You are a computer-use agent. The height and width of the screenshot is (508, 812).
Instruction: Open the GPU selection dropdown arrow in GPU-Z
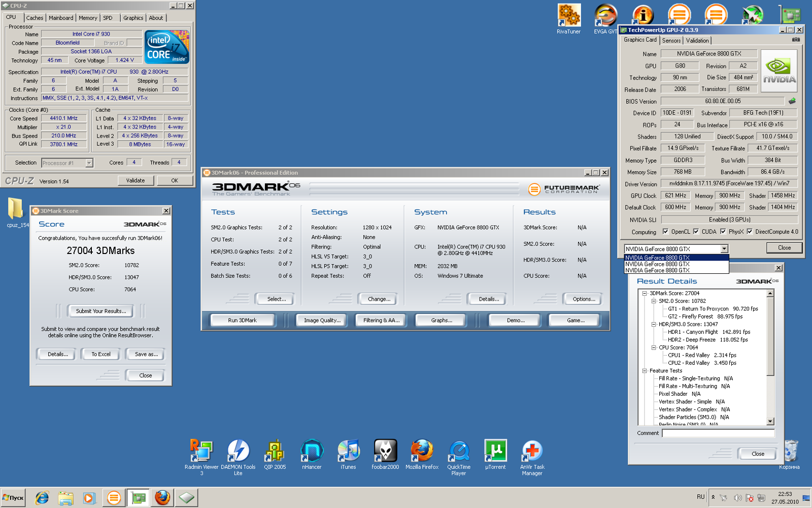point(724,249)
